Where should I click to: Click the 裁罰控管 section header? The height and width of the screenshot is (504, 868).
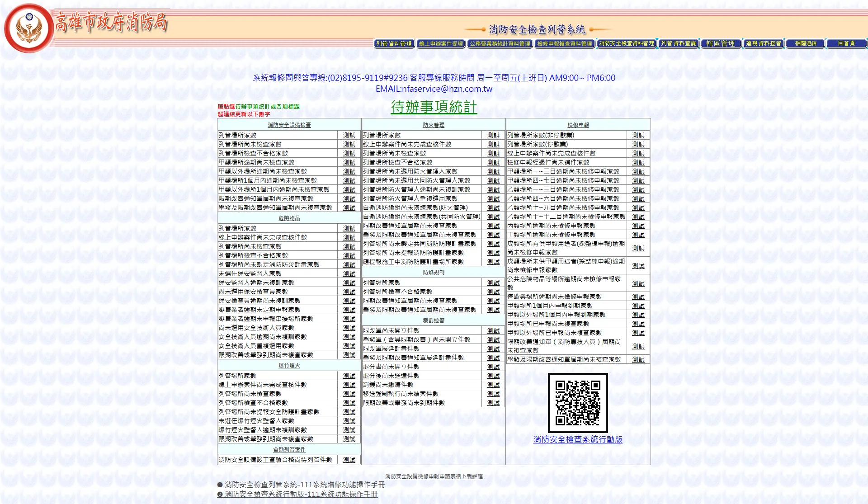pos(434,320)
